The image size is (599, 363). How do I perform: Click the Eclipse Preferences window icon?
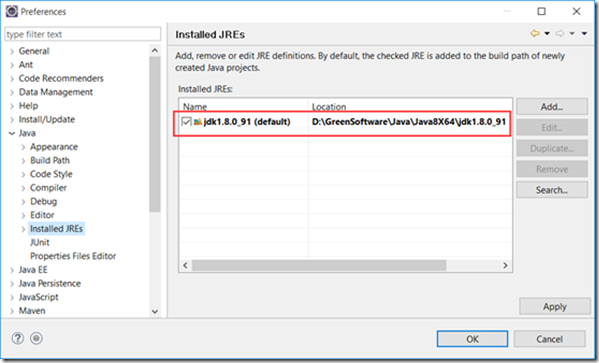pos(11,11)
